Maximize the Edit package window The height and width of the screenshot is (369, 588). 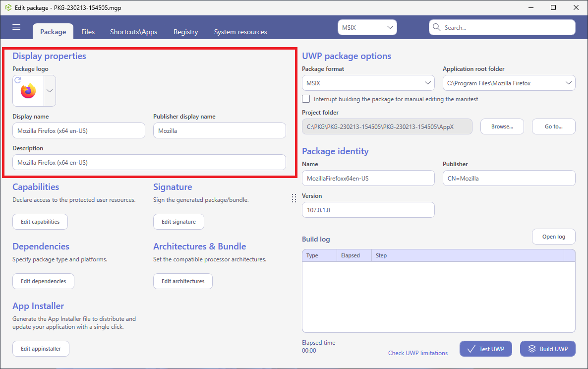click(x=553, y=7)
